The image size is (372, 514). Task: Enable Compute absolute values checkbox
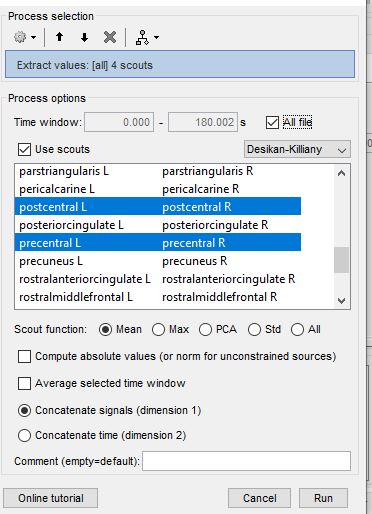point(24,356)
